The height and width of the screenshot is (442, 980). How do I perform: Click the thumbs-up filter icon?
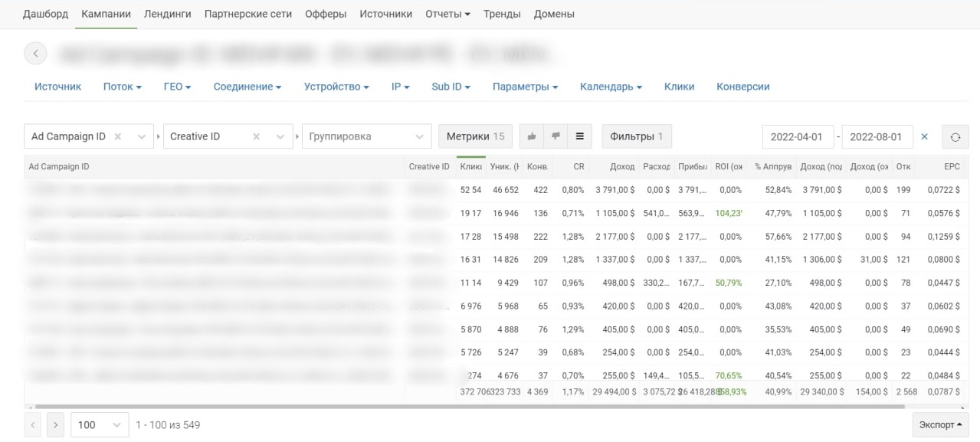(x=531, y=136)
